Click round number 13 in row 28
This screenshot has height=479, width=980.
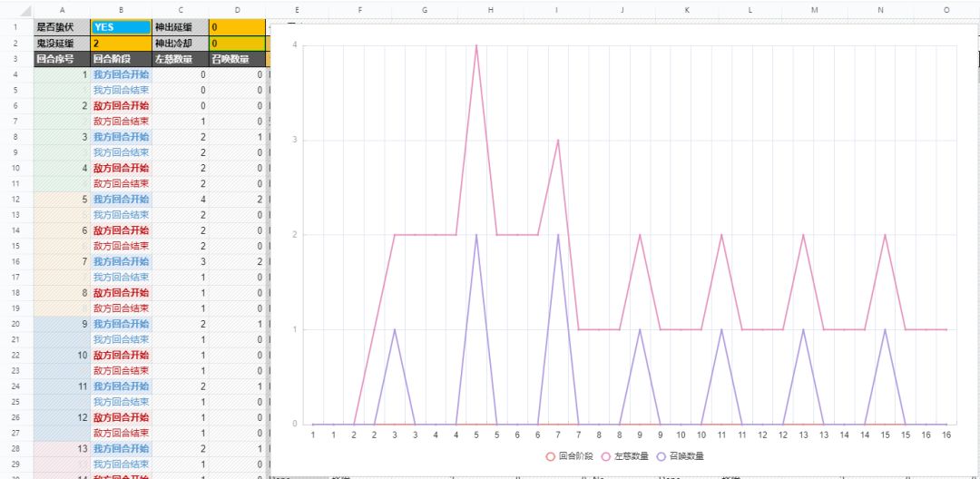62,448
